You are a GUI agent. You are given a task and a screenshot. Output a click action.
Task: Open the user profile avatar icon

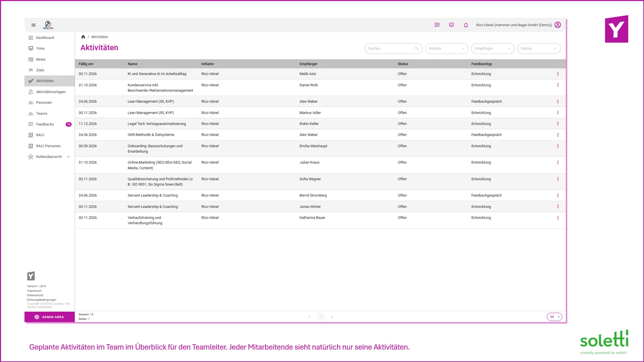tap(558, 25)
